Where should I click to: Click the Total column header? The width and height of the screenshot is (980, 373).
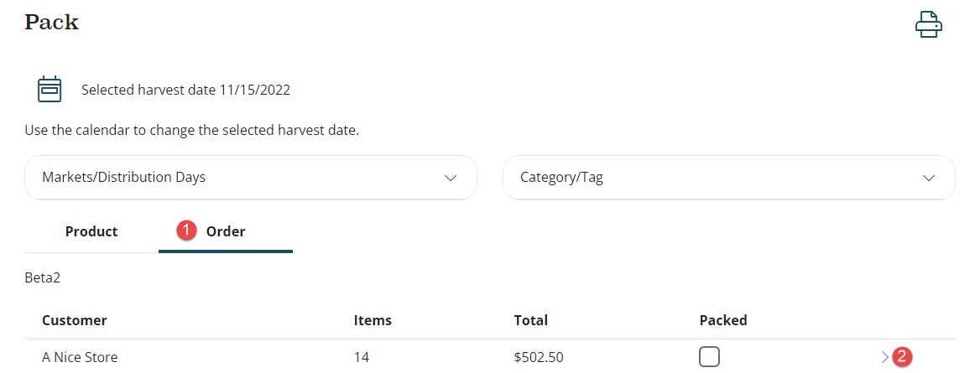coord(530,320)
